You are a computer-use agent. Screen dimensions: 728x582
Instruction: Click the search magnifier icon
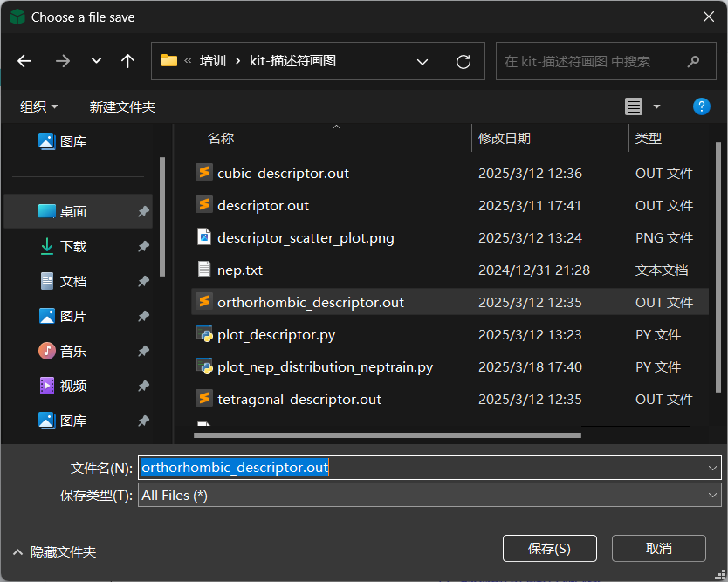pyautogui.click(x=693, y=61)
